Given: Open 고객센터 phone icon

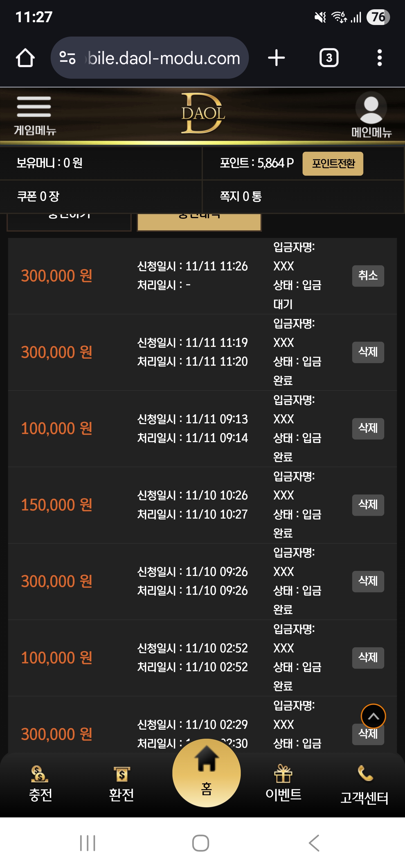Looking at the screenshot, I should click(x=364, y=785).
